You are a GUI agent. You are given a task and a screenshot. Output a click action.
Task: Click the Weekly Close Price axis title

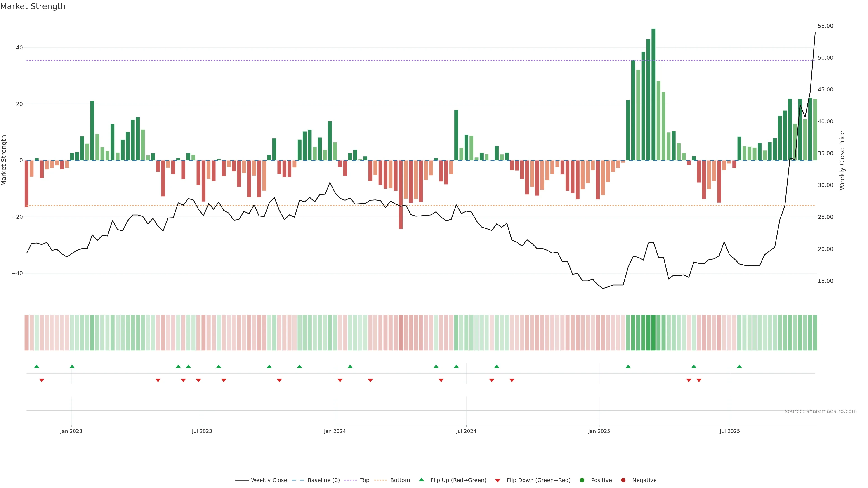tap(842, 160)
